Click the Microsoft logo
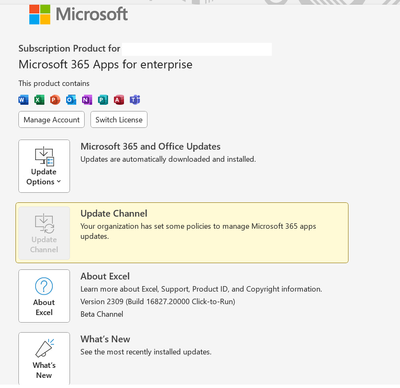Image resolution: width=400 pixels, height=388 pixels. point(78,14)
